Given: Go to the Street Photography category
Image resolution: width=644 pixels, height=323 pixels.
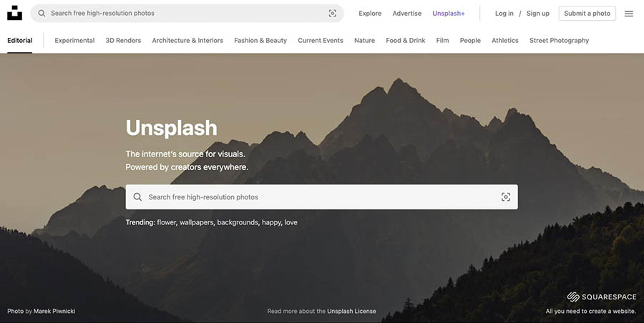Looking at the screenshot, I should pyautogui.click(x=559, y=41).
